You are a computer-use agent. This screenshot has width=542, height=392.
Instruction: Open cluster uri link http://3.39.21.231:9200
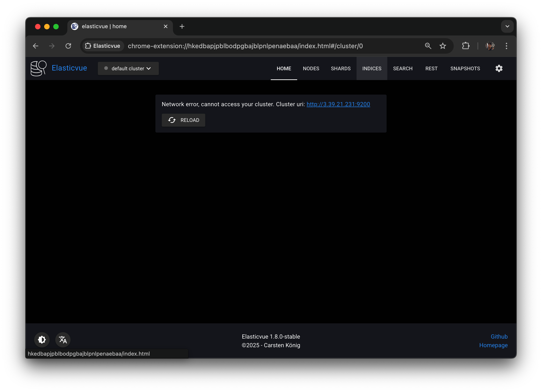(338, 104)
